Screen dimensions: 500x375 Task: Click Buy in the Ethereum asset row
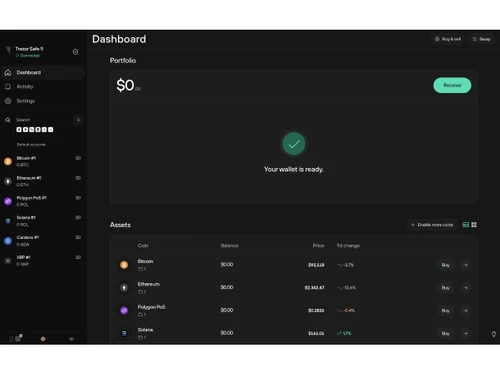click(x=446, y=288)
